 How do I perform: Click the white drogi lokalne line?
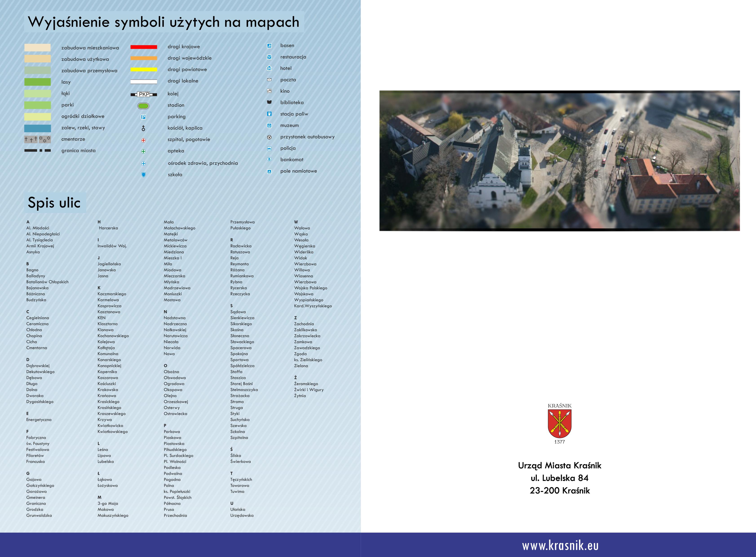coord(144,81)
